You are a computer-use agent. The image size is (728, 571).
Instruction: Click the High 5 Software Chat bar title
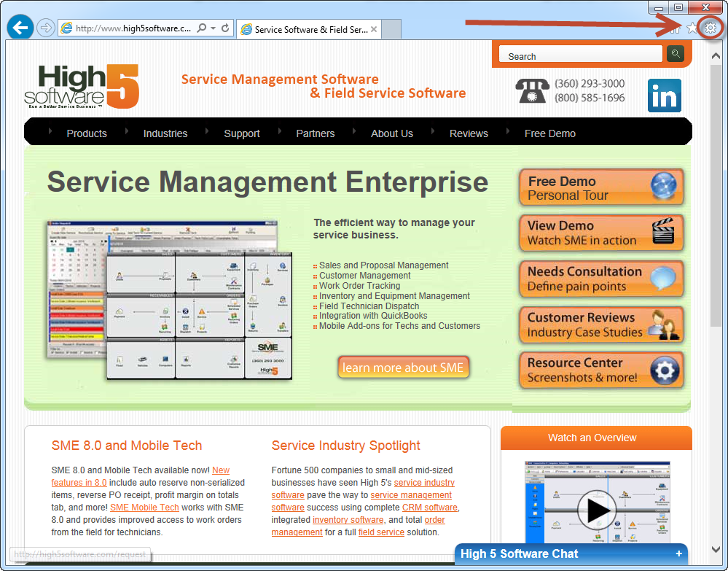519,553
